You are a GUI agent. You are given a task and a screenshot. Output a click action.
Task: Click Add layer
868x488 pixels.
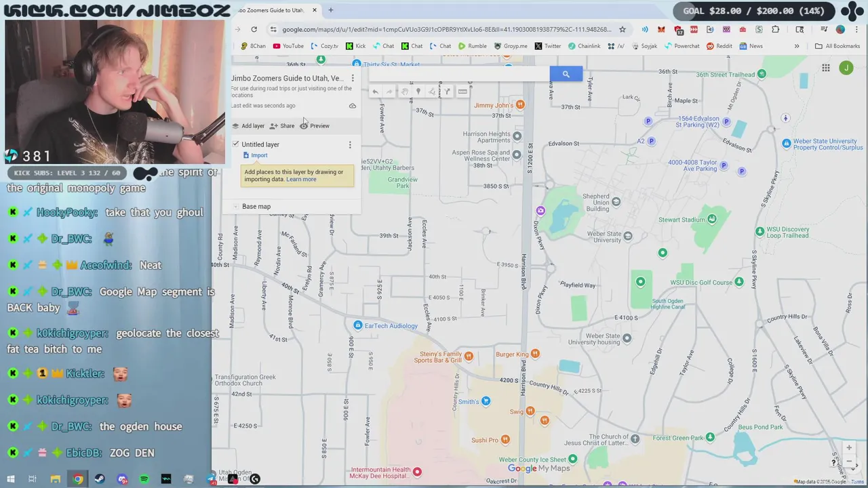coord(248,126)
